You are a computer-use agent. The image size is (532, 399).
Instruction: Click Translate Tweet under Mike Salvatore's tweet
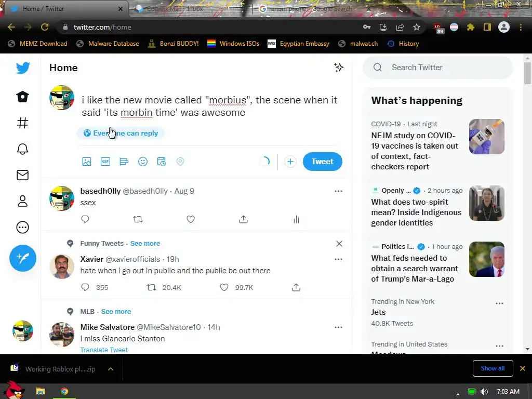click(x=104, y=350)
